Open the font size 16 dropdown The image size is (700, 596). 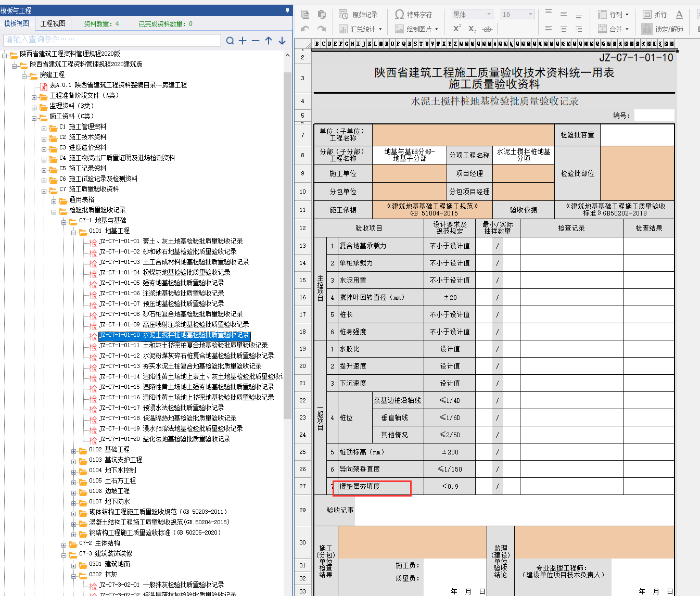[x=517, y=15]
